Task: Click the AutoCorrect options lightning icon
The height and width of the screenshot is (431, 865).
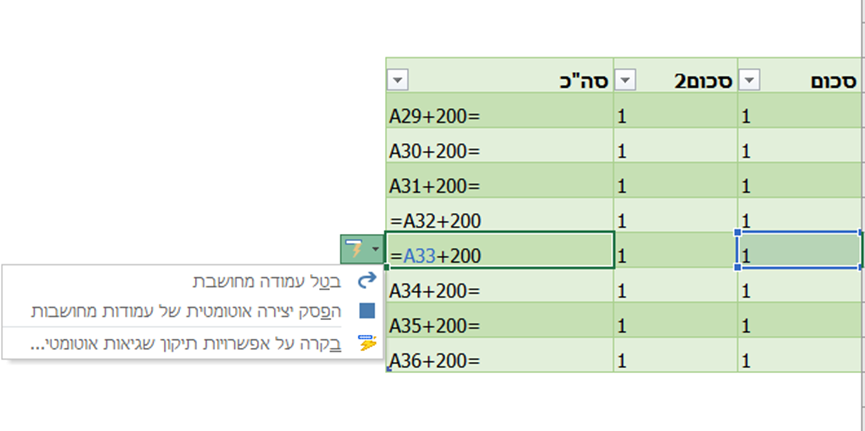Action: pos(354,247)
